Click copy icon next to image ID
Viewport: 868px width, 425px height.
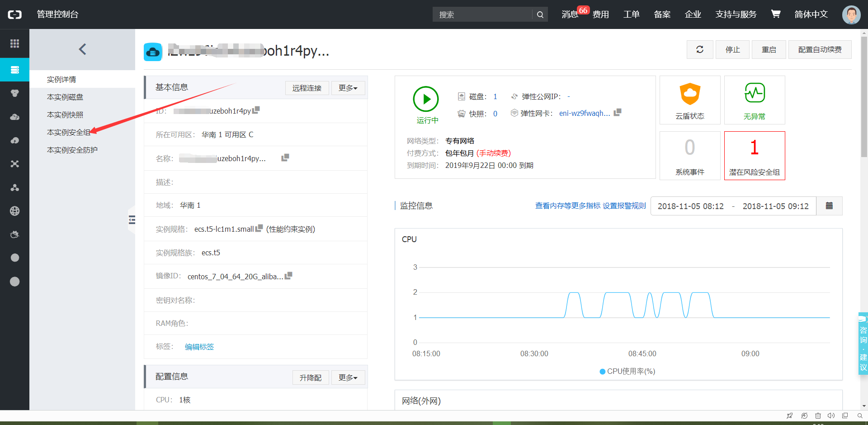click(288, 275)
